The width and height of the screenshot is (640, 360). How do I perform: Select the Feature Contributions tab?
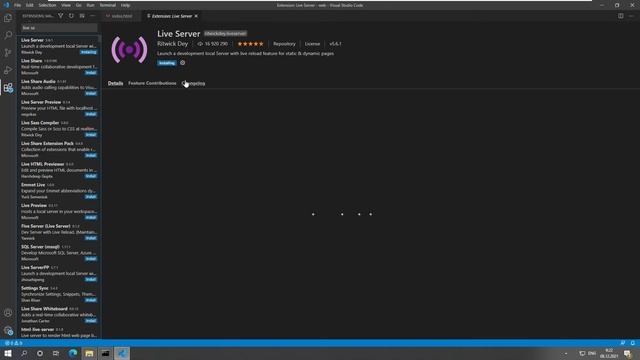tap(152, 83)
